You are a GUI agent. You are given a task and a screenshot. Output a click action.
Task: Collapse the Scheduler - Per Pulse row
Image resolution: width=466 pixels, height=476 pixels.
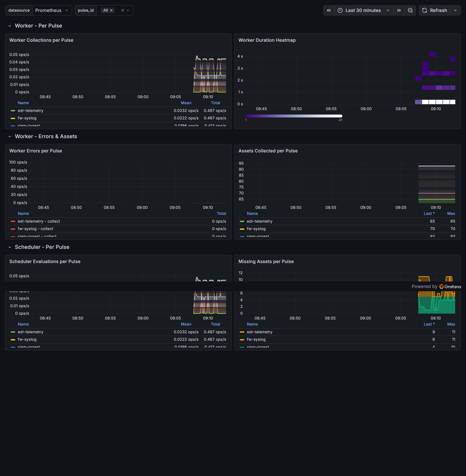10,247
